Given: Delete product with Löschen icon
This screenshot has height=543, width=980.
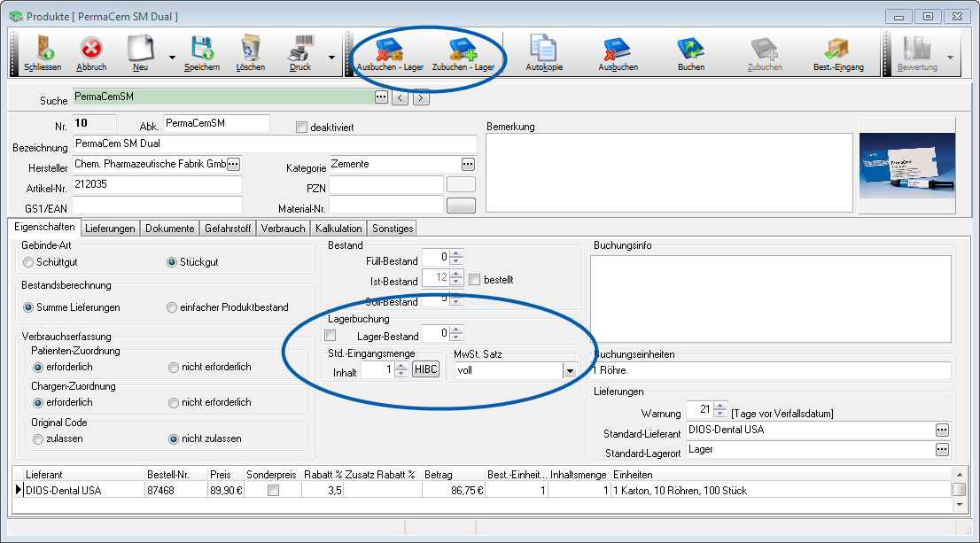Looking at the screenshot, I should [x=250, y=48].
